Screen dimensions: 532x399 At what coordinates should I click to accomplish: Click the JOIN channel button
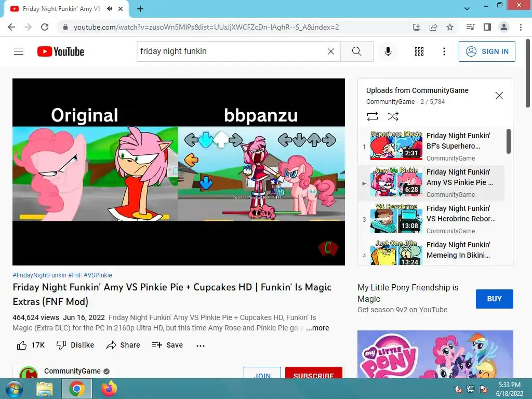pyautogui.click(x=262, y=373)
